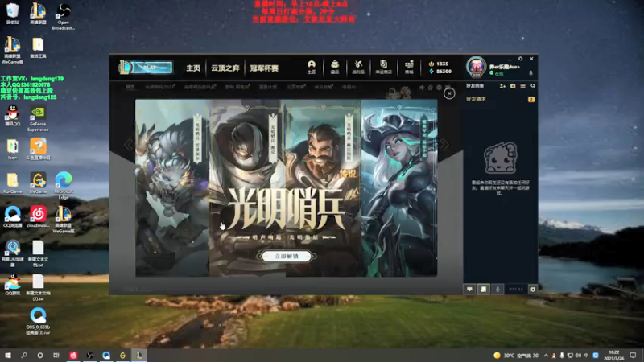Open the 激活工具 folder on desktop
Viewport: 644px width, 362px height.
(x=38, y=48)
